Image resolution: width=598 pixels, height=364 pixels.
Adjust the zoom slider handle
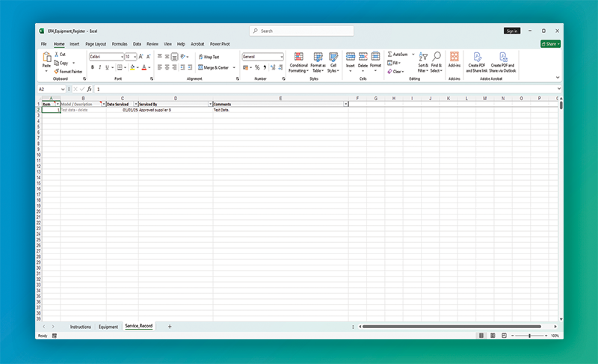click(529, 336)
